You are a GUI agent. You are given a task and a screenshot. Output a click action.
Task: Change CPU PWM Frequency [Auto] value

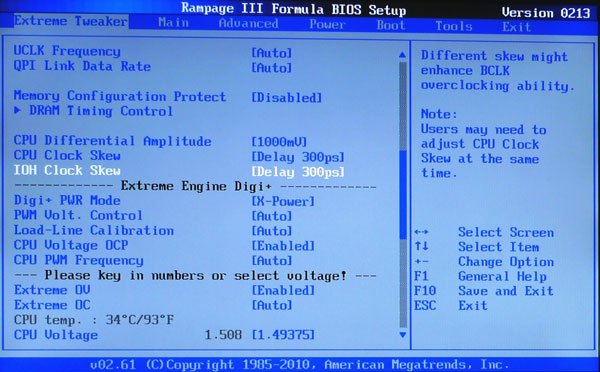271,261
